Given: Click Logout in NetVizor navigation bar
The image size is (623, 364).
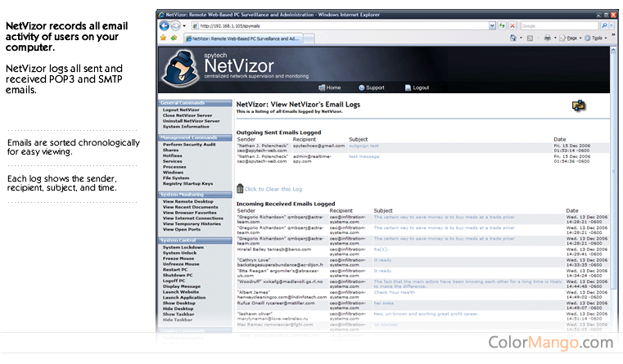Looking at the screenshot, I should point(417,88).
